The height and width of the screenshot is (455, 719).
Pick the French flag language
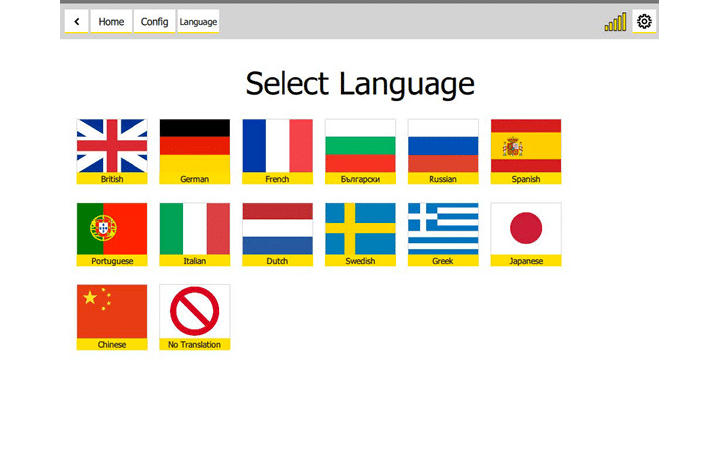[277, 151]
